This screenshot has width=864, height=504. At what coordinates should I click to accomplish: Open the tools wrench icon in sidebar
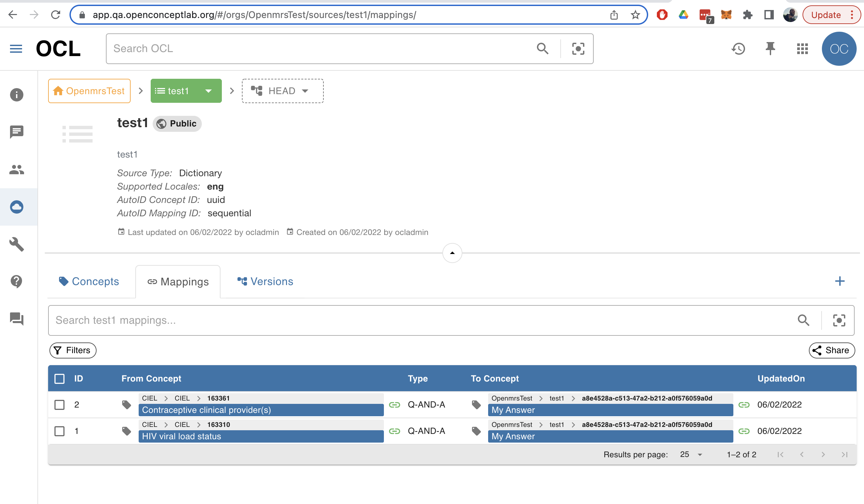click(x=16, y=245)
